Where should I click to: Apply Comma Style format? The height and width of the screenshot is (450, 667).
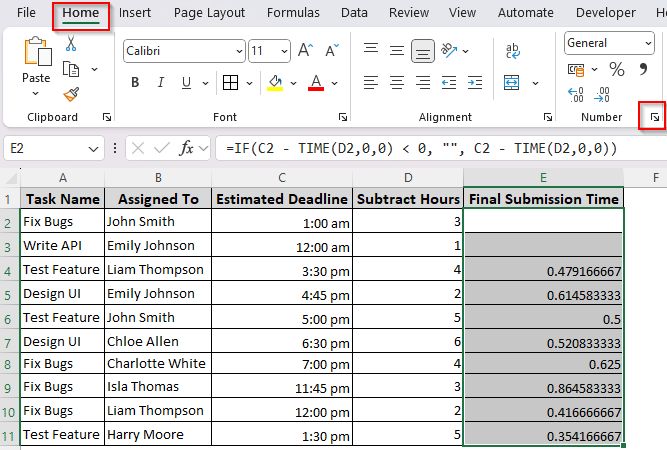(x=643, y=69)
